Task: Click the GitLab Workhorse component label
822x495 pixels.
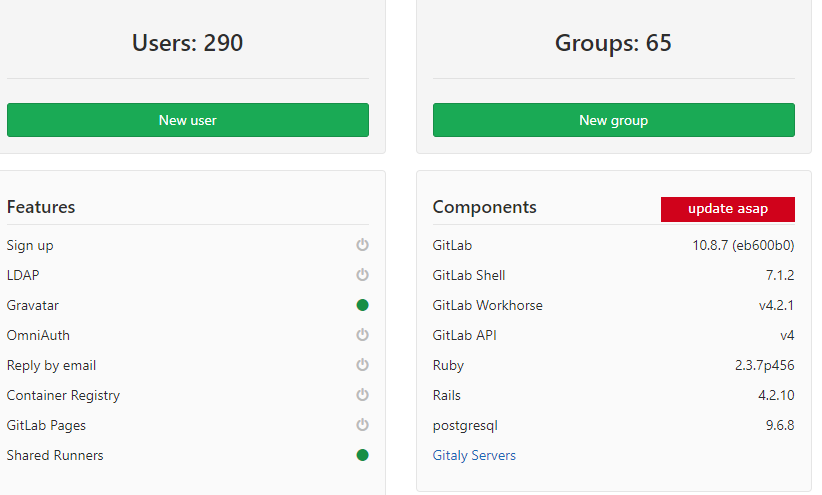Action: coord(488,305)
